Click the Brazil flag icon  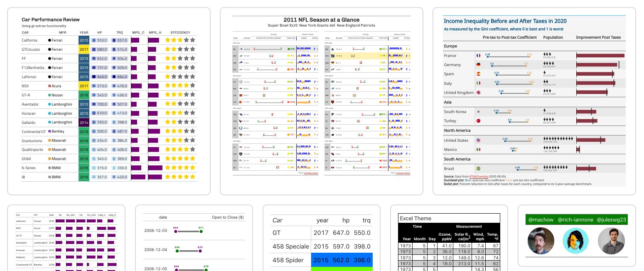[478, 168]
